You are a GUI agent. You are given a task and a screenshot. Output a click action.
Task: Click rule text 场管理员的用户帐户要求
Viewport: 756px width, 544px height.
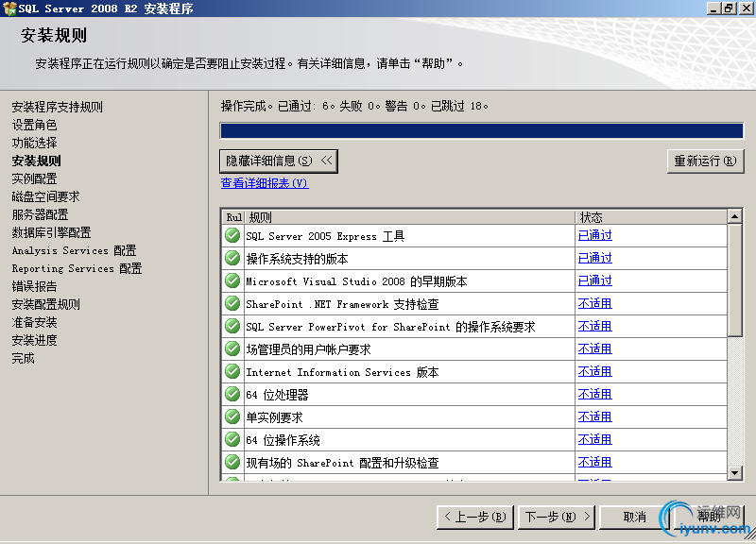(x=309, y=349)
